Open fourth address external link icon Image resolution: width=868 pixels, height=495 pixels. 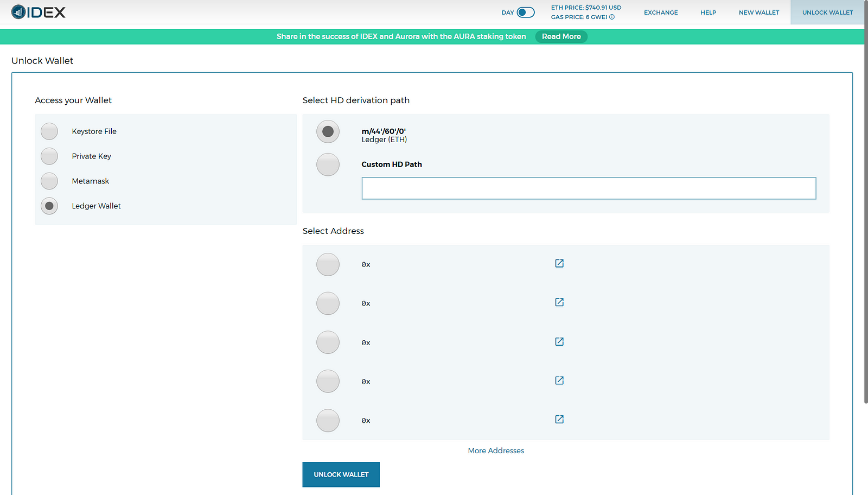(559, 380)
